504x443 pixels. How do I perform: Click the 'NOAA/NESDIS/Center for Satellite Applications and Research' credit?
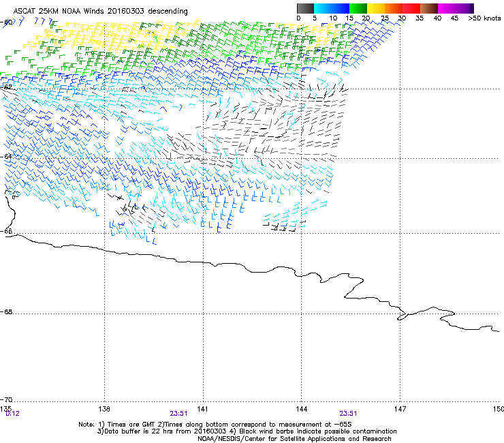click(294, 439)
